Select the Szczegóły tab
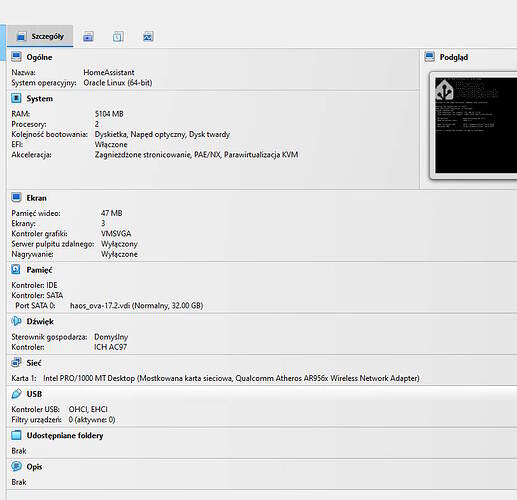The width and height of the screenshot is (517, 500). pyautogui.click(x=40, y=36)
